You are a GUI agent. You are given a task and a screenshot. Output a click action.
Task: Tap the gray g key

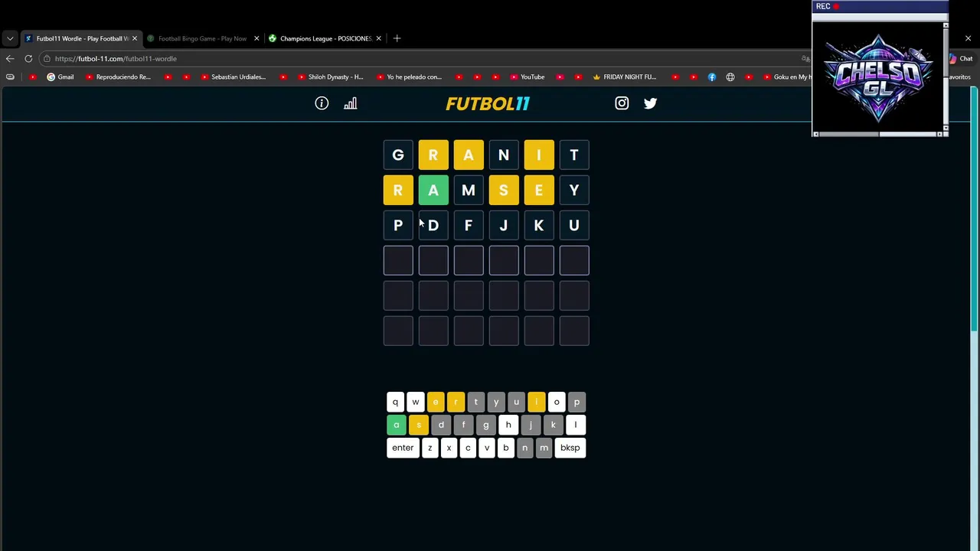coord(485,425)
